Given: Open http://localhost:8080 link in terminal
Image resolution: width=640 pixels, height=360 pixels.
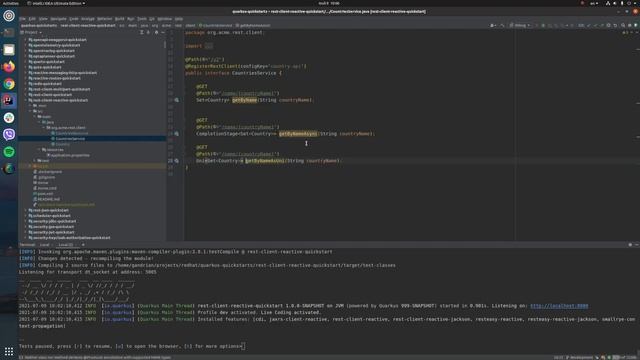Looking at the screenshot, I should tap(559, 306).
